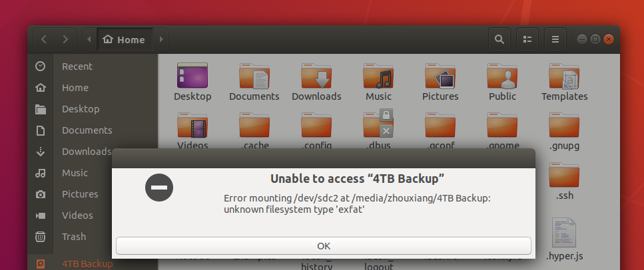Screen dimensions: 644x270
Task: Toggle list view icon in toolbar
Action: 527,39
